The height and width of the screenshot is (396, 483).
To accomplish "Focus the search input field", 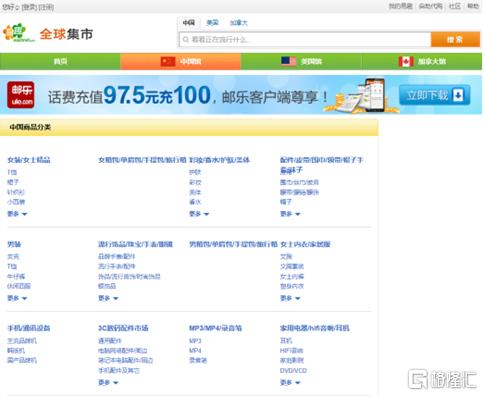I will [x=305, y=40].
